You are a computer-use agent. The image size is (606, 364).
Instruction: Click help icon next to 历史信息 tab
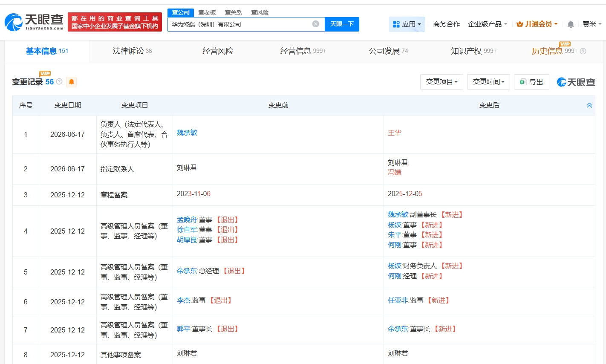pyautogui.click(x=583, y=51)
